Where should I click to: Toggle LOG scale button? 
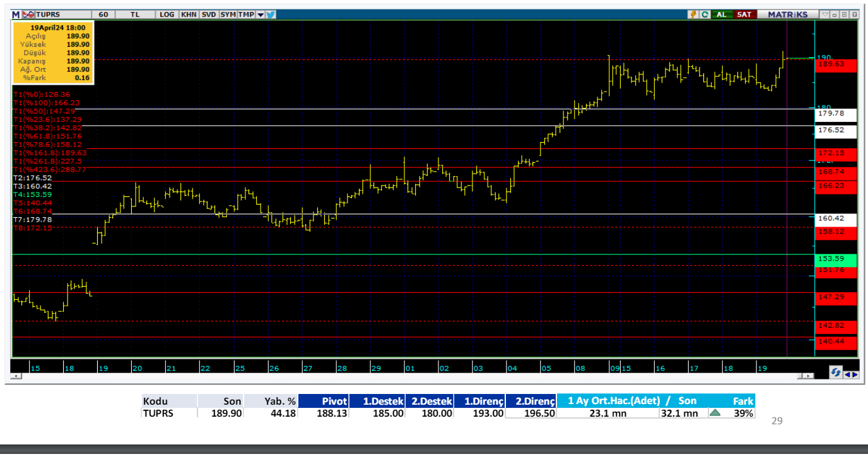pyautogui.click(x=167, y=14)
